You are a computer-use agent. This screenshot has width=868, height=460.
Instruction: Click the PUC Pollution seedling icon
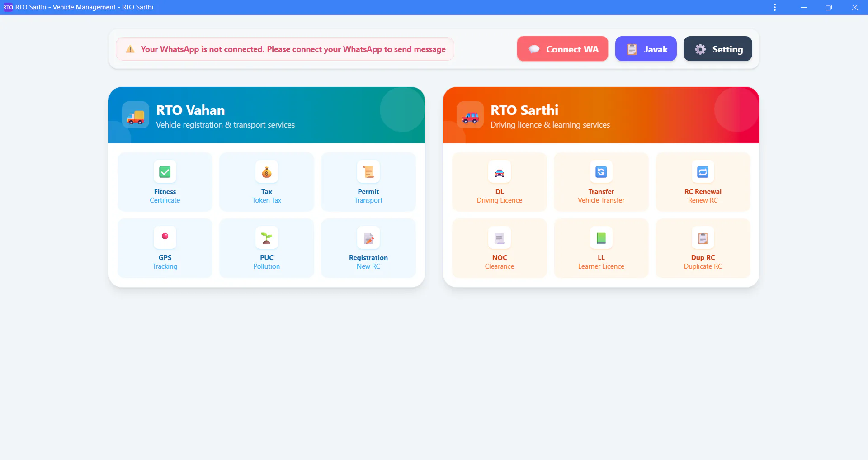[267, 238]
